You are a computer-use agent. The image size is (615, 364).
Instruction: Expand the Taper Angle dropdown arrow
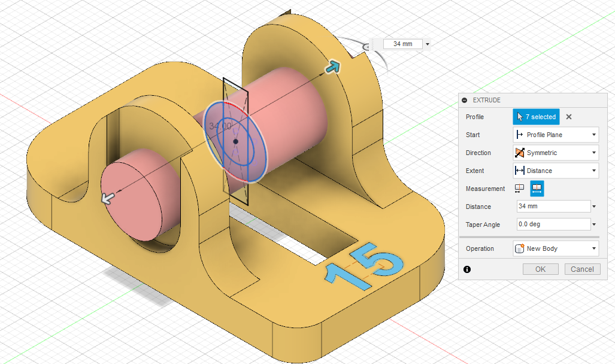click(594, 225)
